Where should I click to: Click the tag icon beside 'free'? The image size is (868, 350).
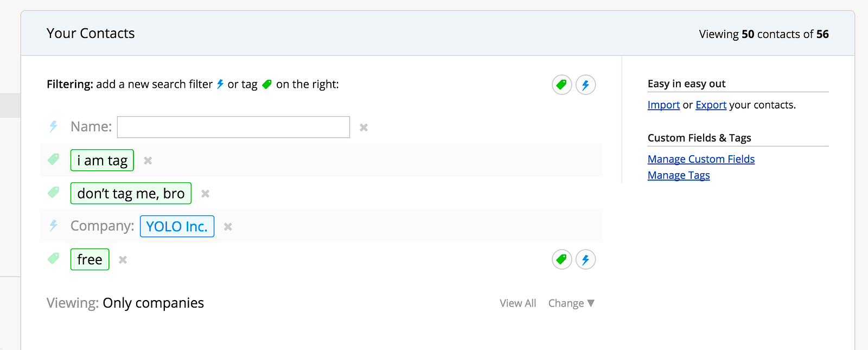click(x=53, y=259)
